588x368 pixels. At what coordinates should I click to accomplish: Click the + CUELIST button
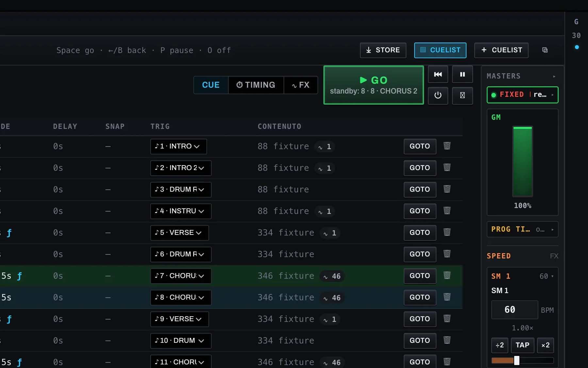pos(501,50)
